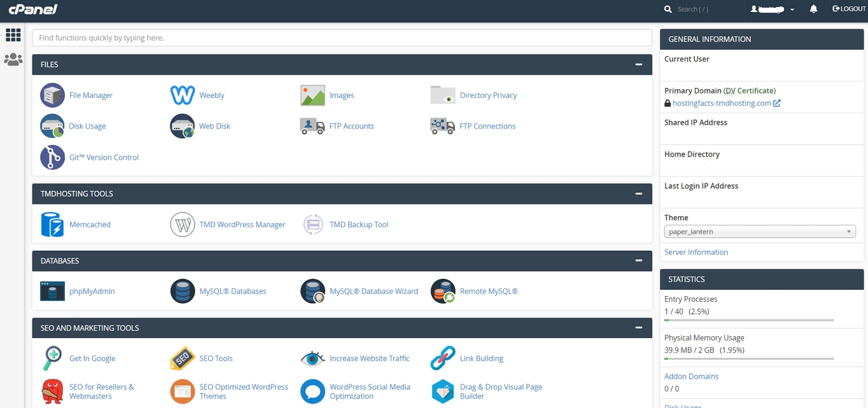This screenshot has width=868, height=408.
Task: Collapse the TMDHosting Tools section
Action: pyautogui.click(x=638, y=193)
